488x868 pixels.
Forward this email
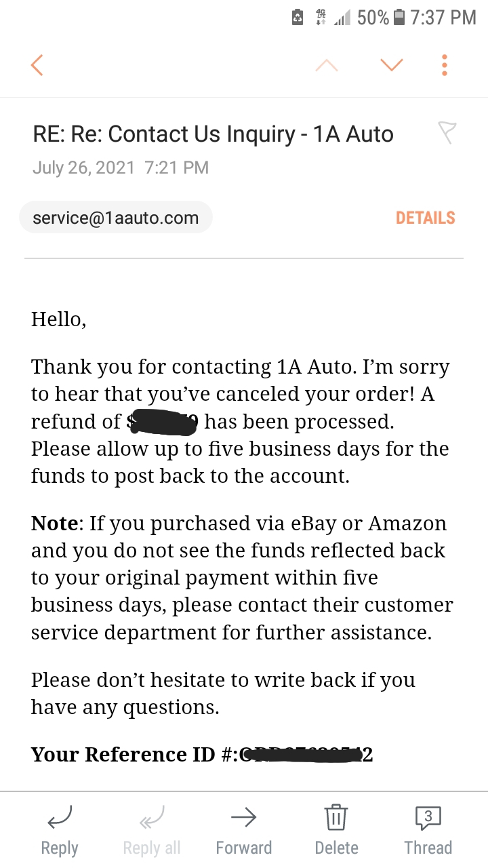(243, 818)
